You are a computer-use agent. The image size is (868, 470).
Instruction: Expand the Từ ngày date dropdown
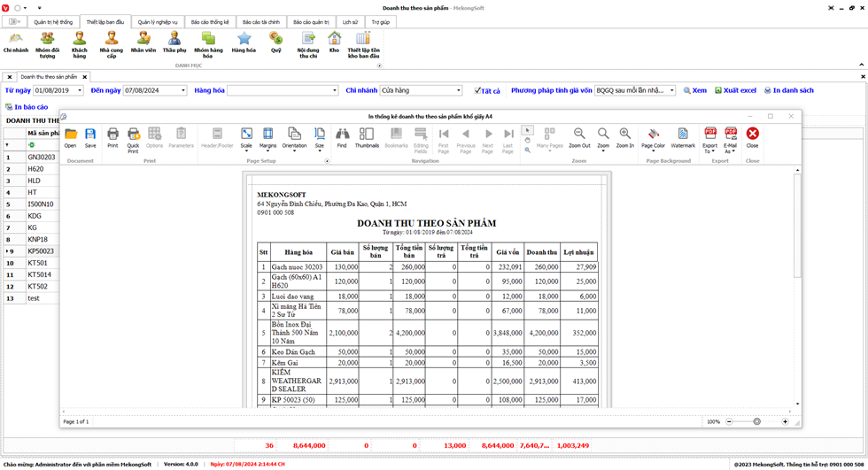tap(79, 90)
